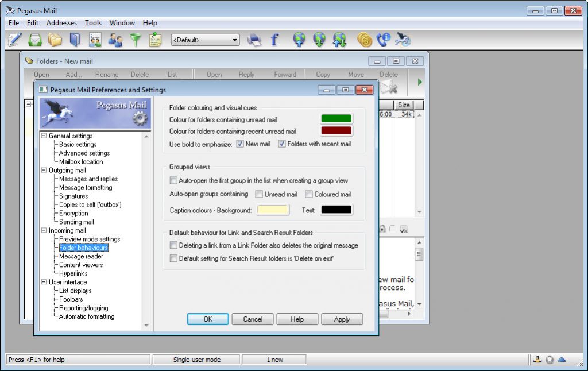Collapse the User interface tree node
This screenshot has height=371, width=588.
pyautogui.click(x=44, y=282)
